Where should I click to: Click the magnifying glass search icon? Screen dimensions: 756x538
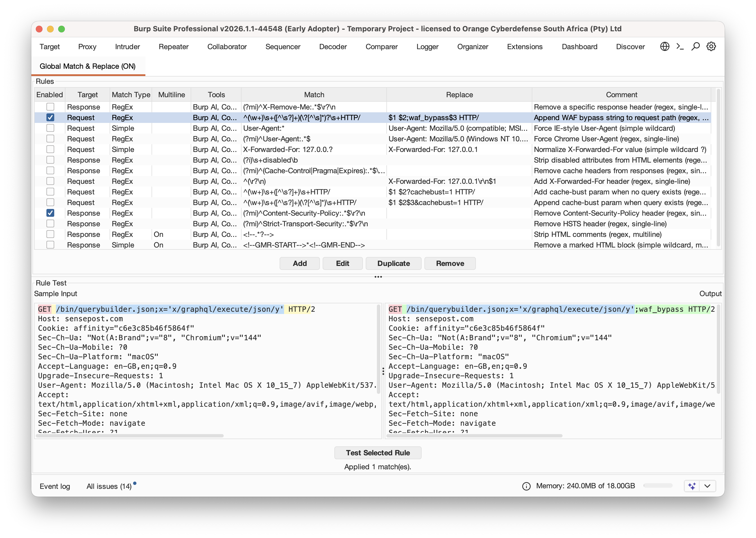[695, 46]
